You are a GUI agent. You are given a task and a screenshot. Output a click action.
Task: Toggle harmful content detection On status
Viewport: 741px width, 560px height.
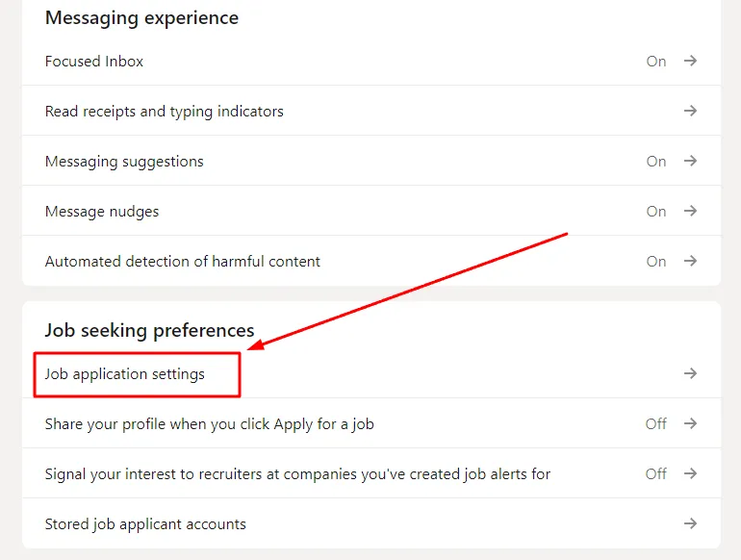click(x=656, y=261)
